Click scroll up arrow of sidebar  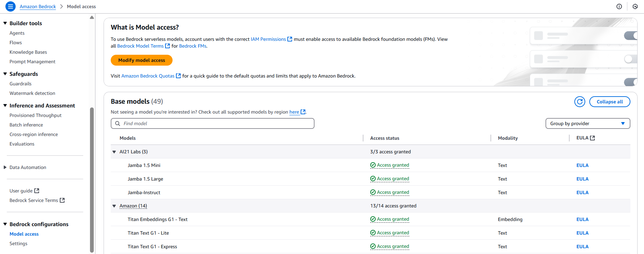pos(92,17)
